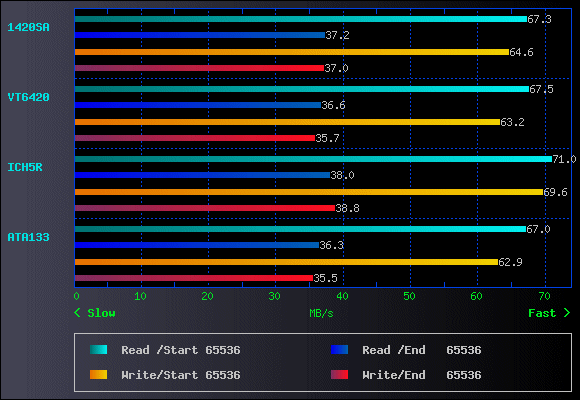Select the 62.9 value label

coord(510,262)
